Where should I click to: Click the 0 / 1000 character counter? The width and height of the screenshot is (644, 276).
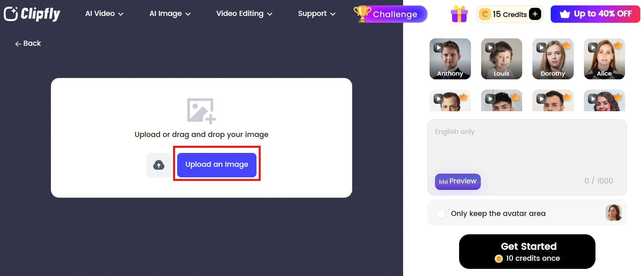599,181
